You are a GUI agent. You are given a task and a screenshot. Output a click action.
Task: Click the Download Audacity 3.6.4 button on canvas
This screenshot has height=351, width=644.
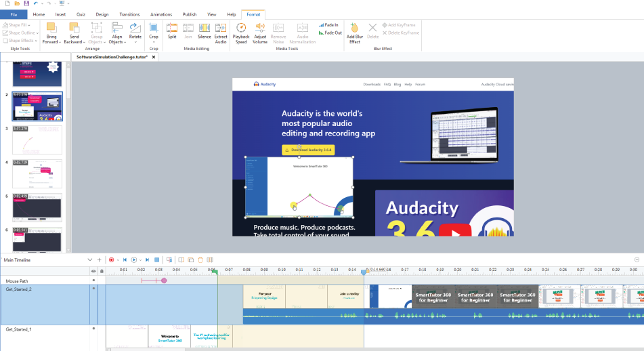click(x=308, y=150)
